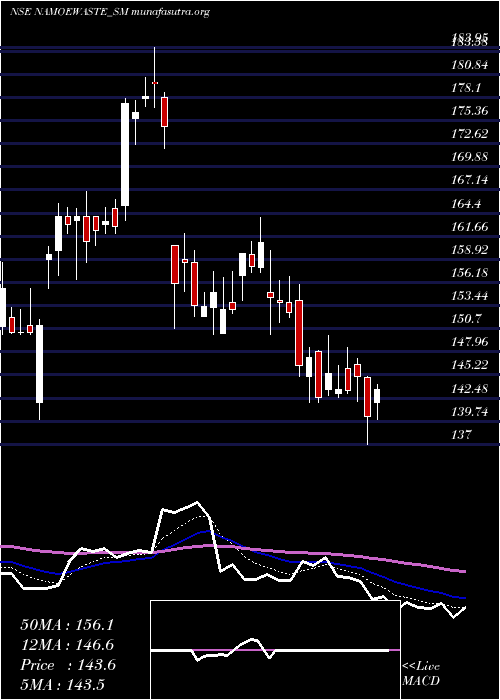
Task: Select the large red candle near 150.7
Action: (x=299, y=333)
